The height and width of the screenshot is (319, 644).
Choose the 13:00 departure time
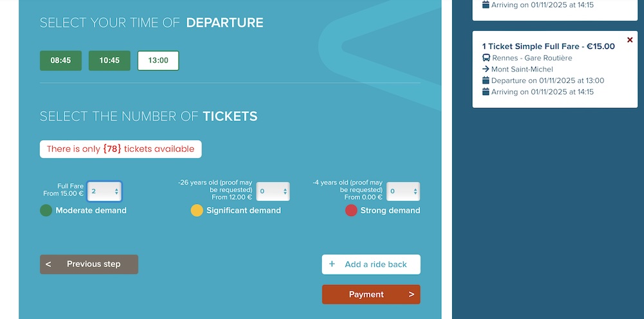[x=158, y=60]
